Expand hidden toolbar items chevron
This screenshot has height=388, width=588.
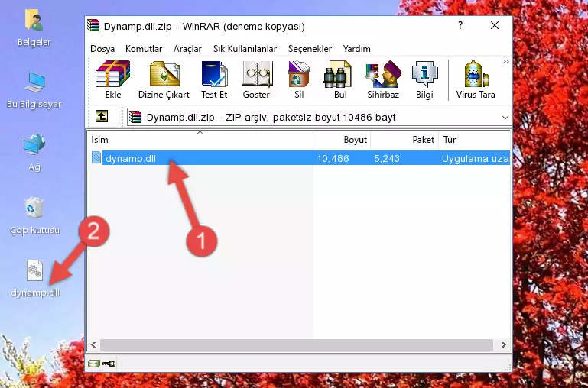pos(506,61)
